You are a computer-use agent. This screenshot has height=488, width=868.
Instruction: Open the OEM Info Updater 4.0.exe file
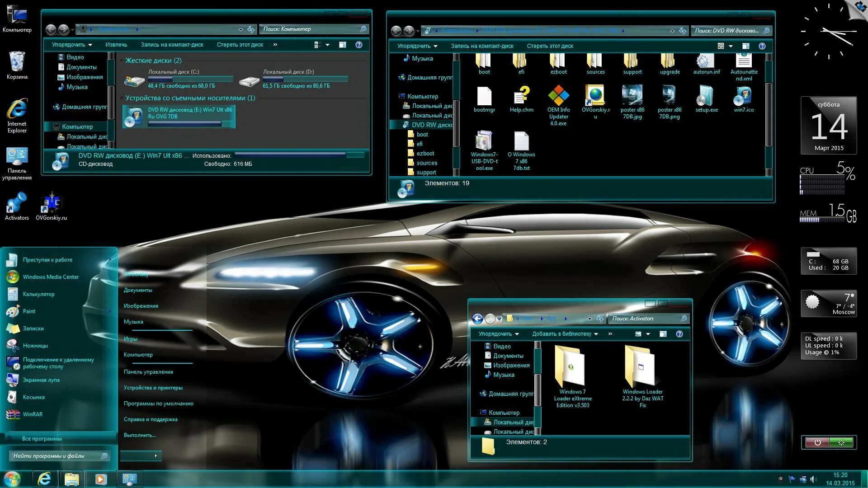click(558, 97)
